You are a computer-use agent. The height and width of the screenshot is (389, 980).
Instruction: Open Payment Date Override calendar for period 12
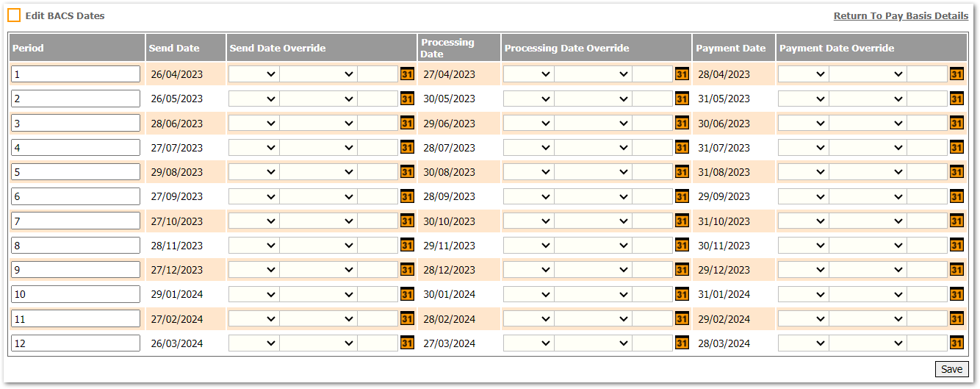(956, 343)
